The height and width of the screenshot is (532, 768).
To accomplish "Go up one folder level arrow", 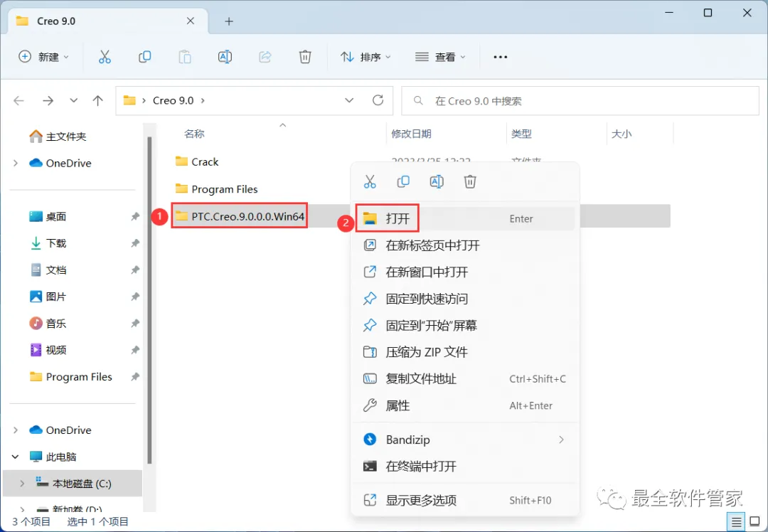I will pos(98,100).
